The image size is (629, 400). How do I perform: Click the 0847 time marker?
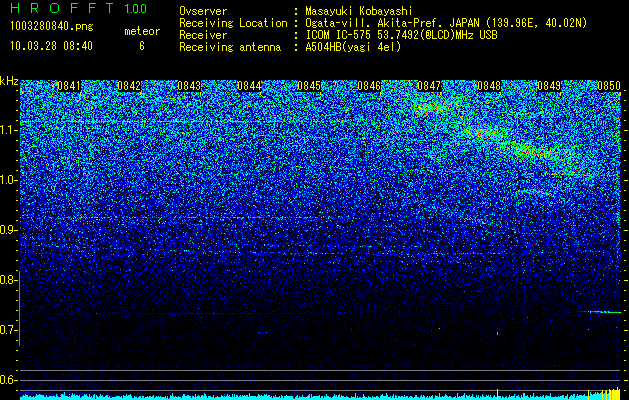click(x=429, y=86)
